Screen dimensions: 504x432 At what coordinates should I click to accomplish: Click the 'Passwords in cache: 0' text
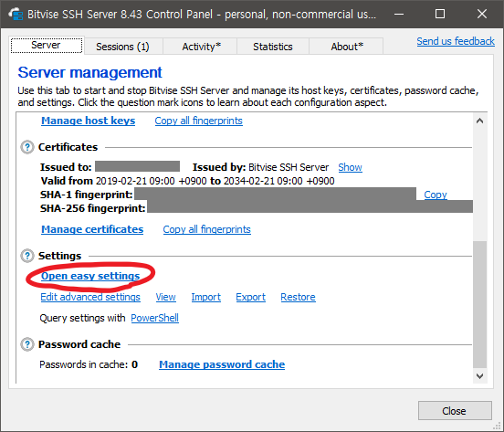[89, 364]
